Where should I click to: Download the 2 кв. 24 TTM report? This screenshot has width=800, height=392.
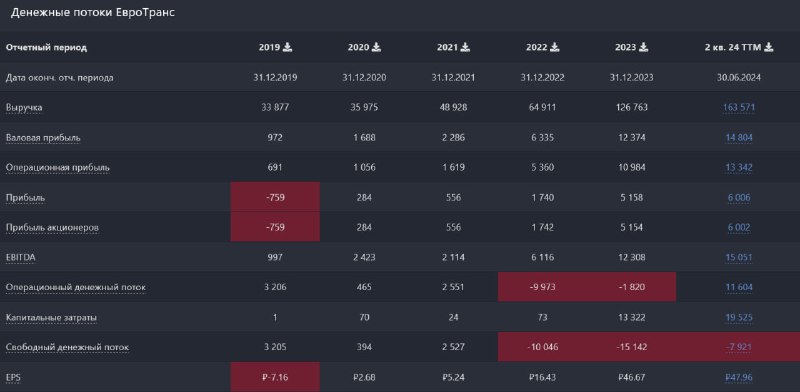click(x=769, y=47)
